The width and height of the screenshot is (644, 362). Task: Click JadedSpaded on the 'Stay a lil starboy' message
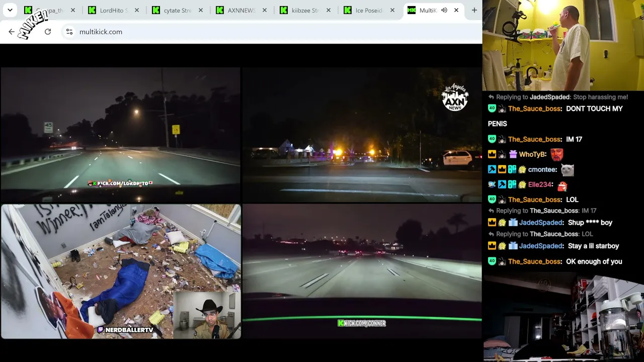(541, 246)
